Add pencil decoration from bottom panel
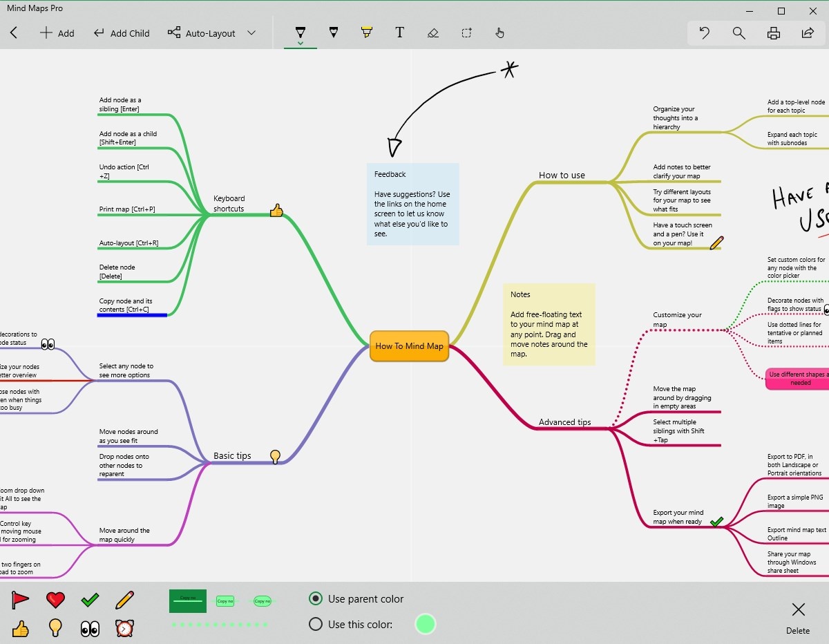This screenshot has width=829, height=644. [x=124, y=600]
